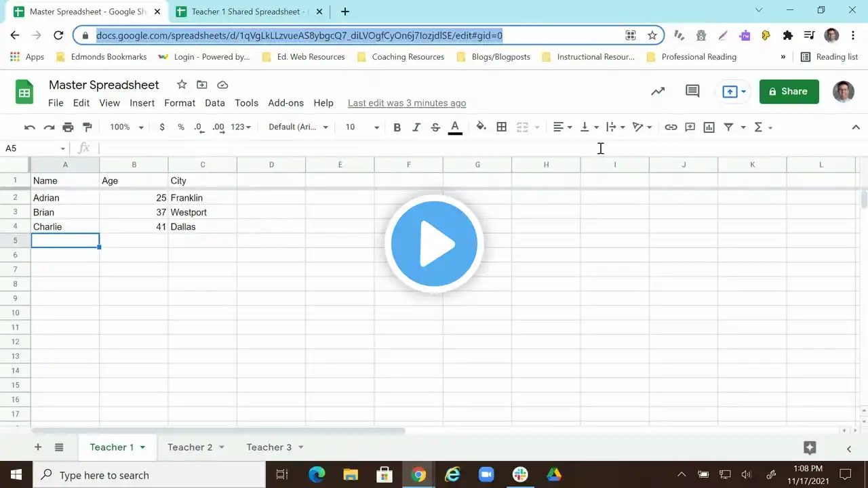Add a new sheet with plus icon
The image size is (868, 488).
point(38,447)
